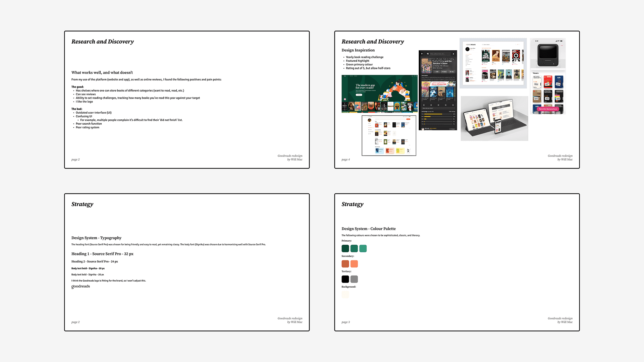This screenshot has height=362, width=644.
Task: Select the laptop and tablet mockup image
Action: (494, 118)
